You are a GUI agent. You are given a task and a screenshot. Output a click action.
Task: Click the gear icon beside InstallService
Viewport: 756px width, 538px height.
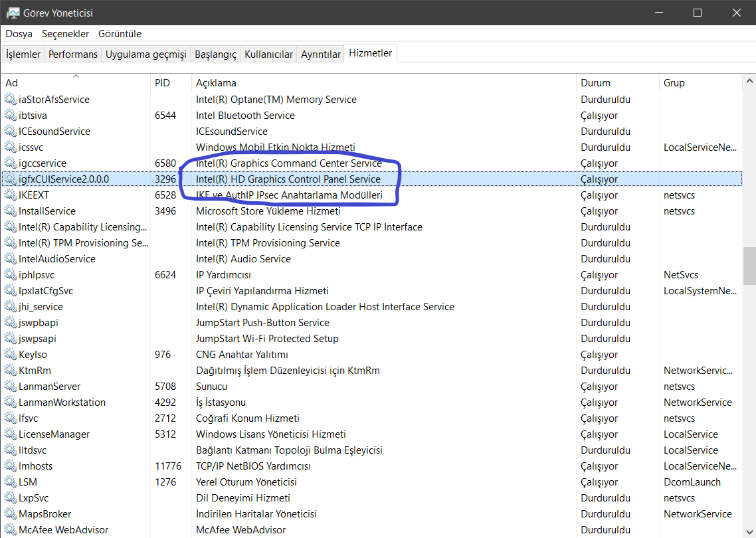click(11, 211)
